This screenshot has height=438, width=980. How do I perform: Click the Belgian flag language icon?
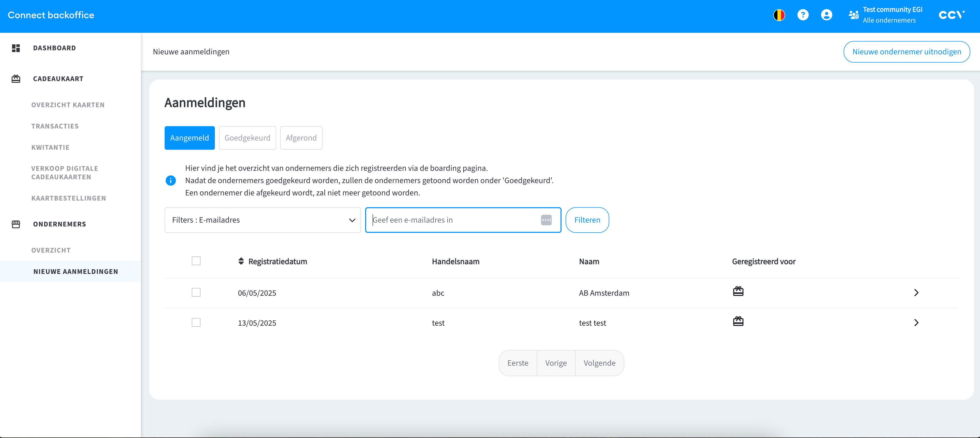[x=779, y=15]
